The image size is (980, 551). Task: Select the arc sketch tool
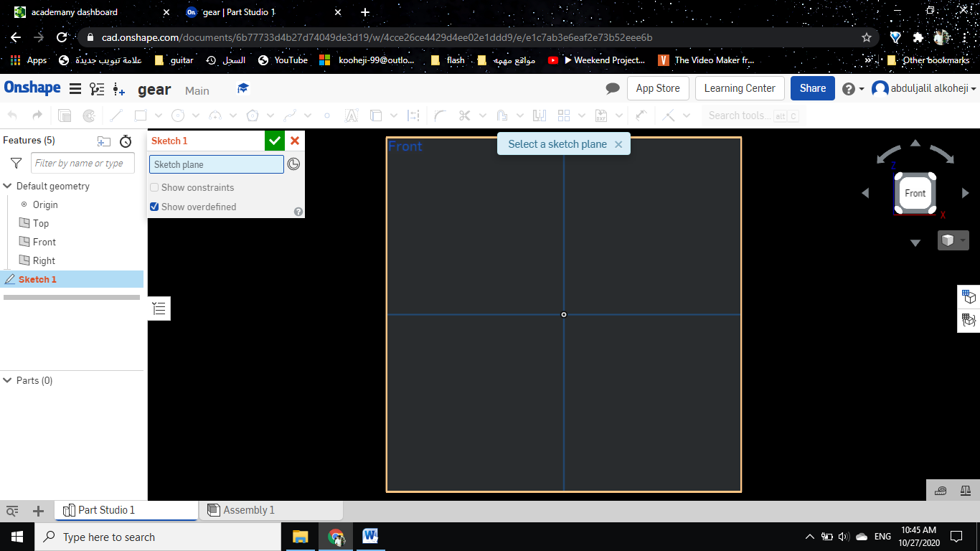215,116
